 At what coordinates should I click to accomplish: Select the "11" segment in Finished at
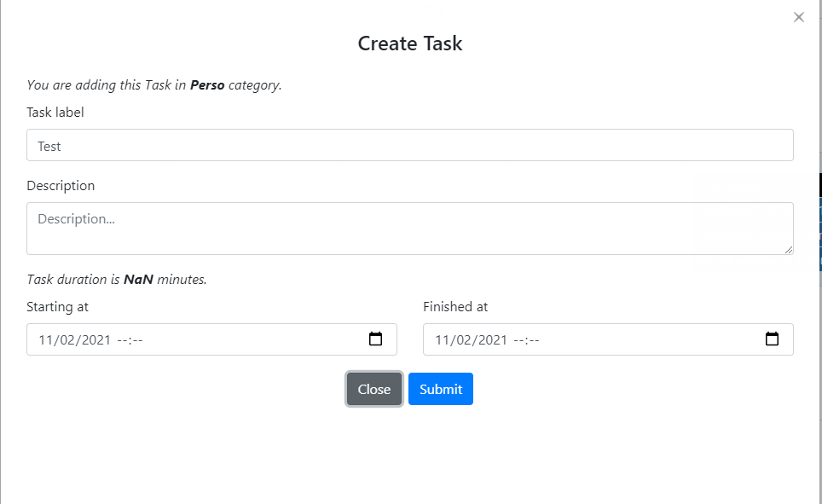click(442, 339)
